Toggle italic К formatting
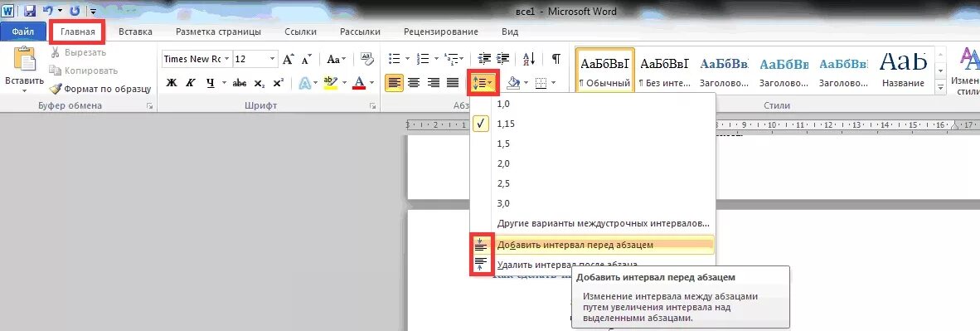 (x=192, y=83)
